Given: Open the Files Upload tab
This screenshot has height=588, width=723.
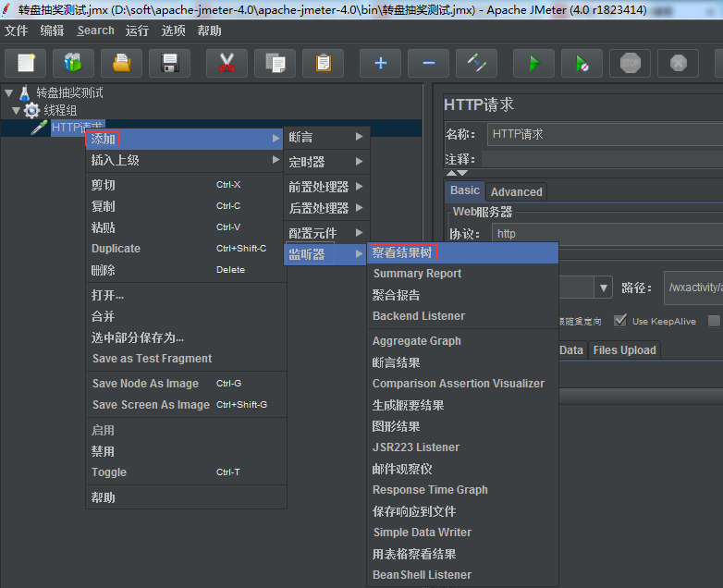Looking at the screenshot, I should click(x=624, y=349).
